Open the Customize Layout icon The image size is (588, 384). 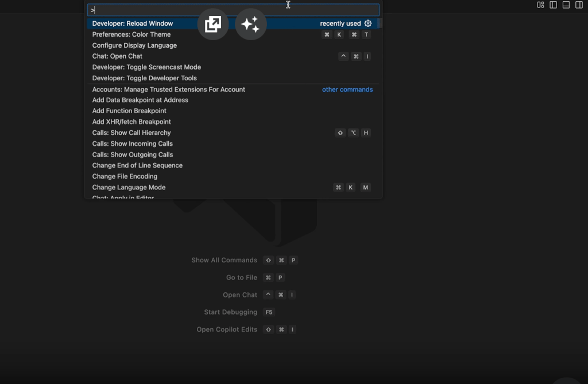pos(540,5)
